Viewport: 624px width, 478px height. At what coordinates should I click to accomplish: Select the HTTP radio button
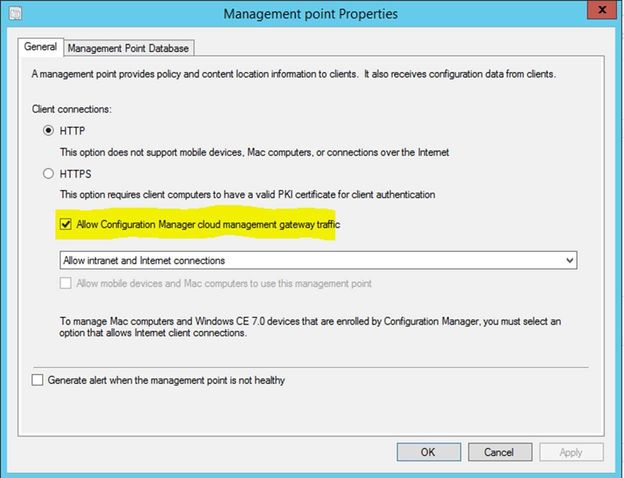pos(48,130)
